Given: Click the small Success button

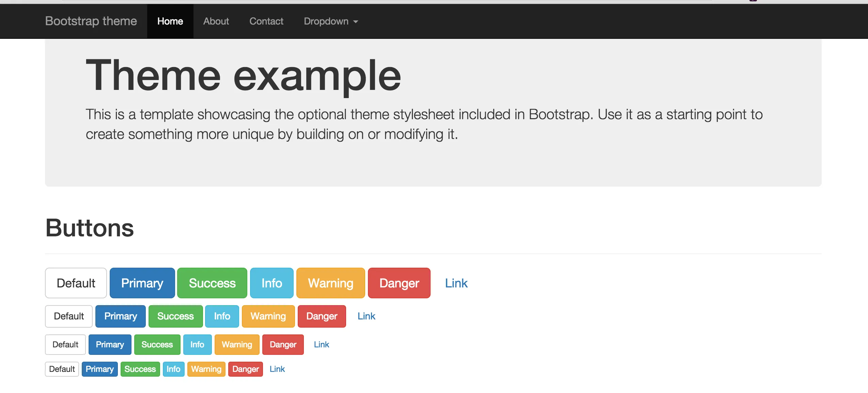Looking at the screenshot, I should click(157, 345).
